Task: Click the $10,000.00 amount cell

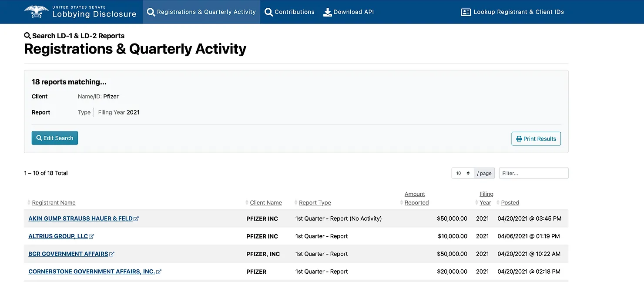Action: (x=453, y=236)
